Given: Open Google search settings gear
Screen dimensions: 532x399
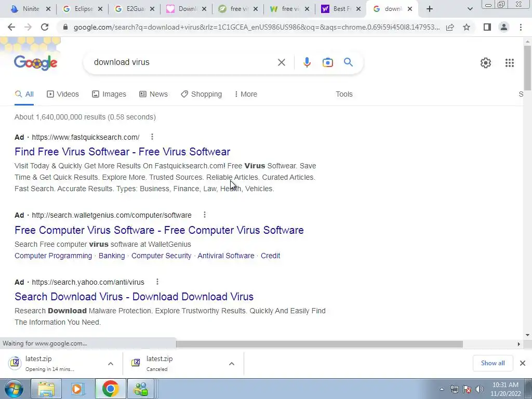Looking at the screenshot, I should [486, 63].
